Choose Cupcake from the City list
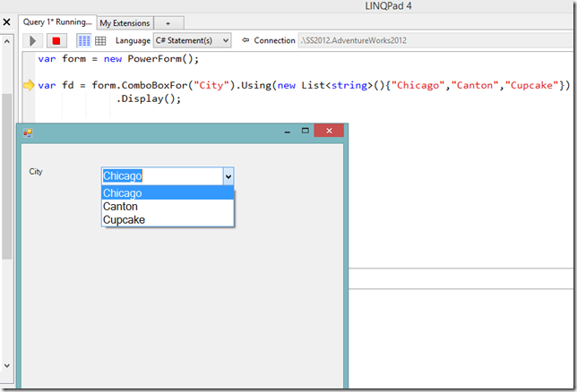Screen dimensions: 577x392 tap(168, 219)
